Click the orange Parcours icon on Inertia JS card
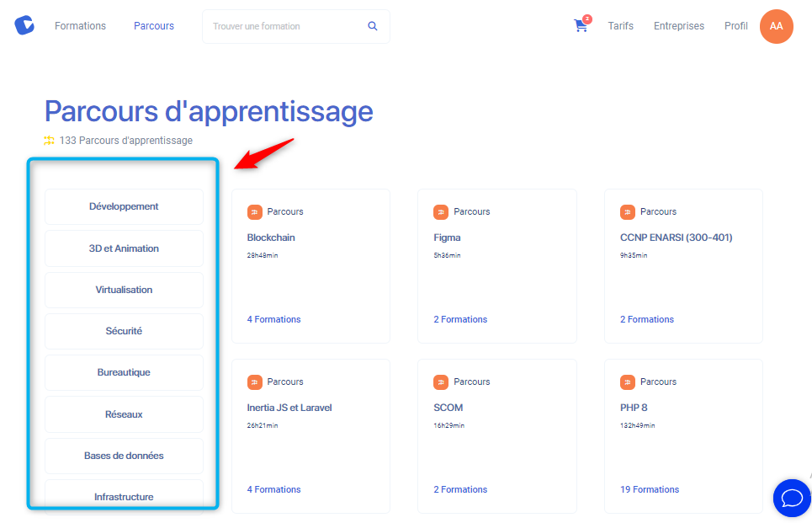Viewport: 812px width, 523px height. [254, 382]
